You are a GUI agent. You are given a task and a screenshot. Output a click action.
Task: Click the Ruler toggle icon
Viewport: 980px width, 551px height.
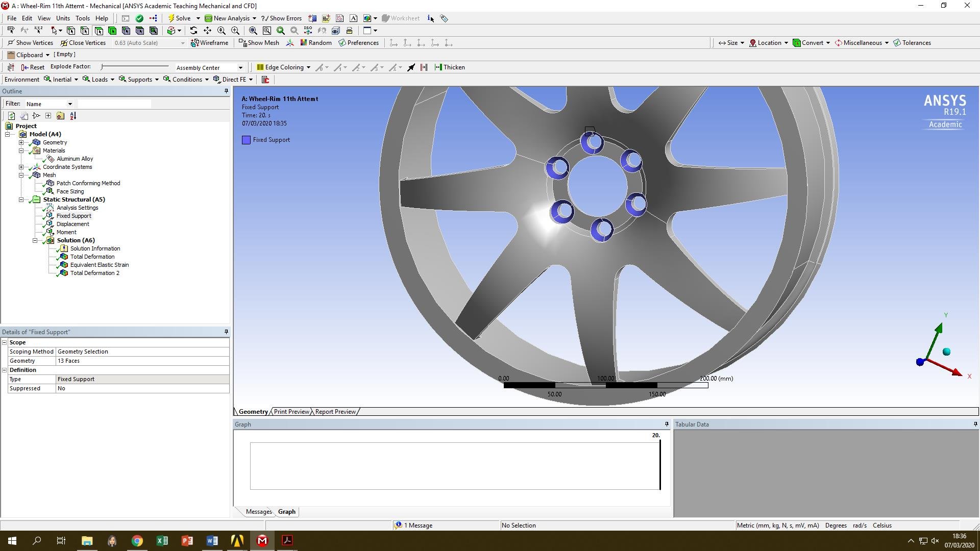pyautogui.click(x=349, y=31)
